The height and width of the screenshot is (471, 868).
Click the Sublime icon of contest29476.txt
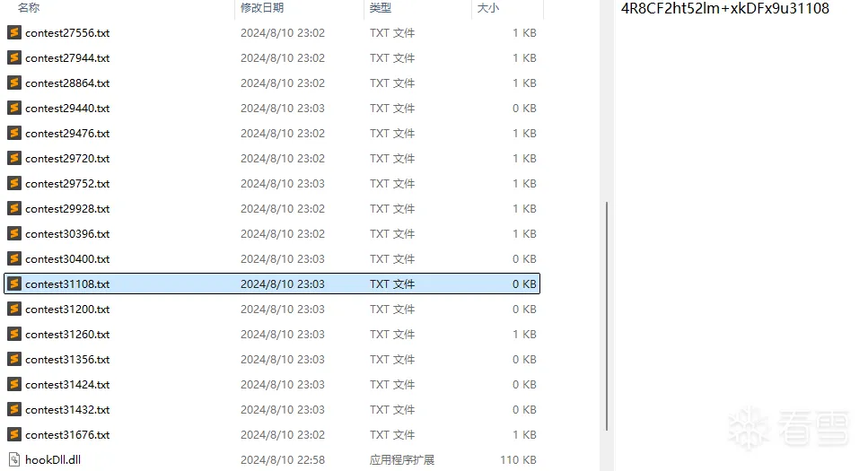14,134
